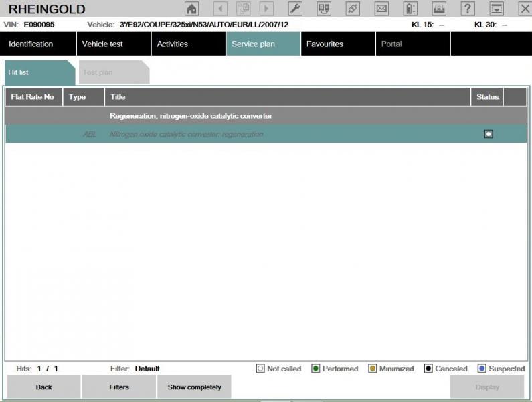Click the connection plug icon
Screen dimensions: 532x402
[353, 9]
